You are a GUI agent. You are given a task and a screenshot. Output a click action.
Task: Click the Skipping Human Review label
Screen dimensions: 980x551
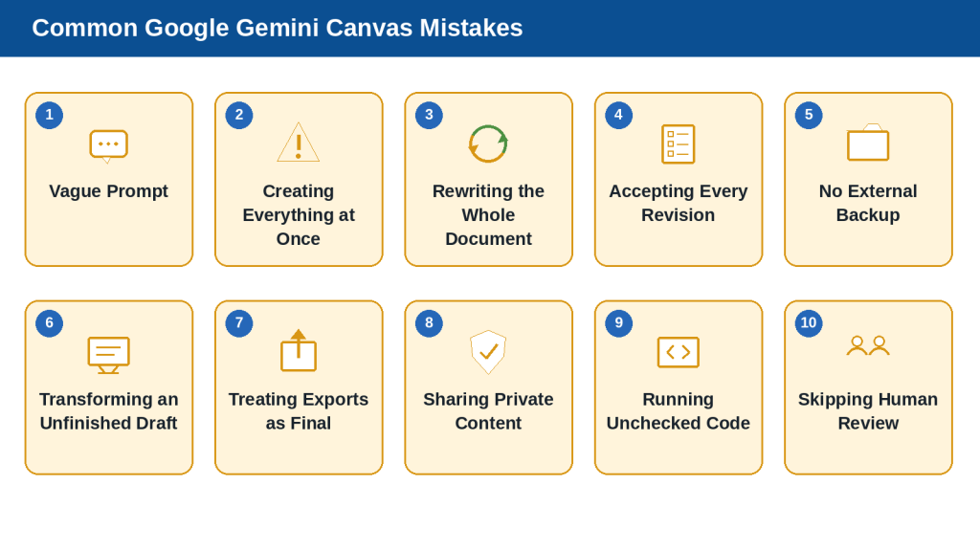pyautogui.click(x=868, y=411)
